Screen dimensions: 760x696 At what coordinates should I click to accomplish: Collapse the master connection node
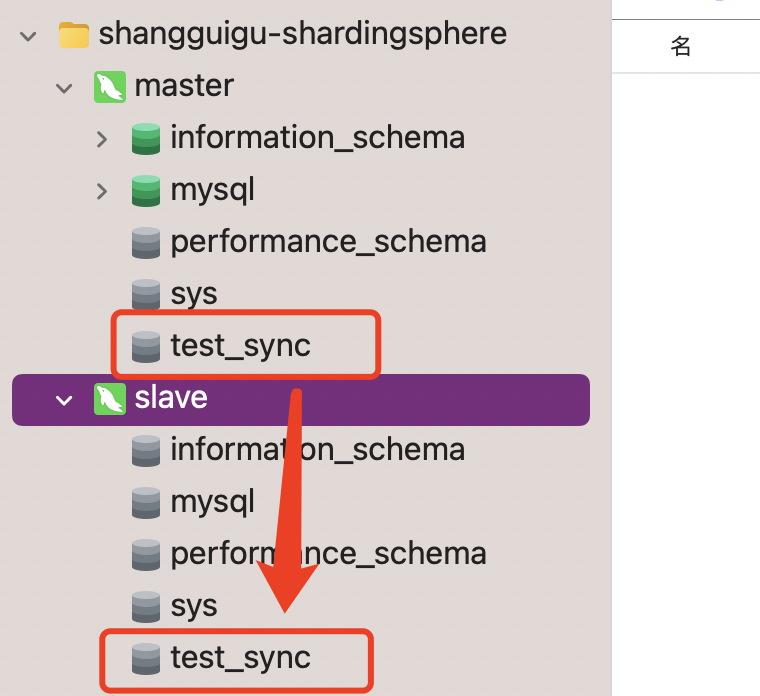pos(65,87)
